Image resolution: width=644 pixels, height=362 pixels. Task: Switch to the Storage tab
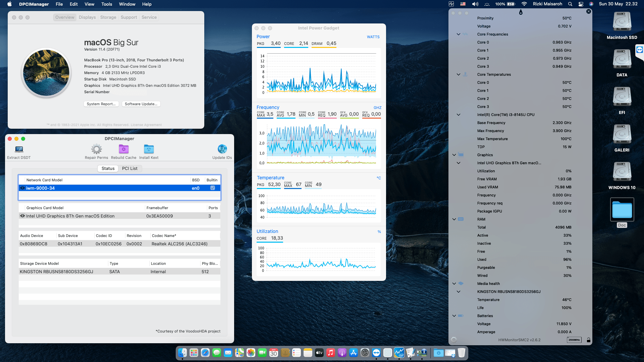point(108,17)
